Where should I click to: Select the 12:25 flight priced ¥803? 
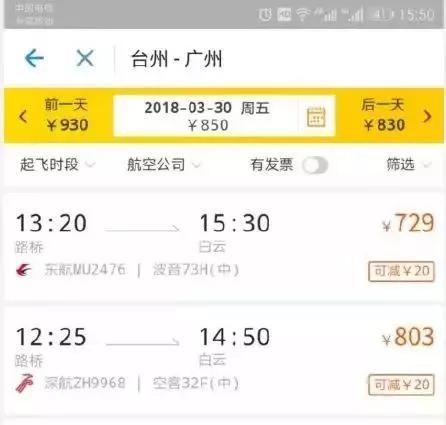[224, 361]
